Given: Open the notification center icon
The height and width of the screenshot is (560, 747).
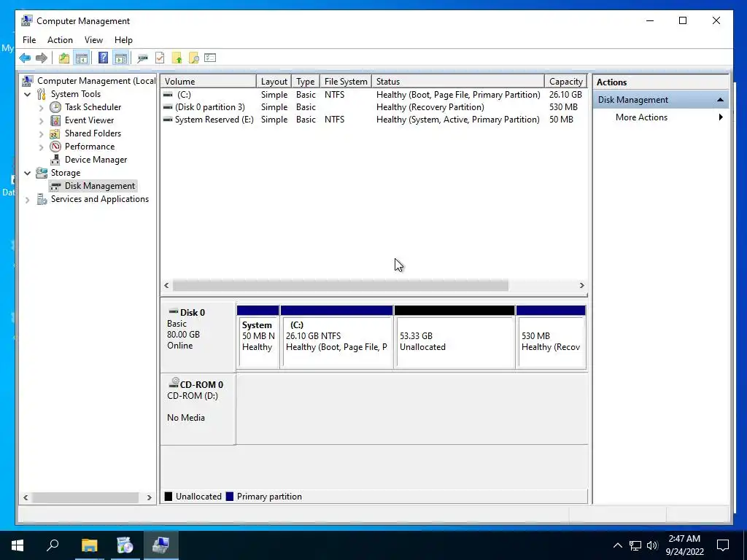Looking at the screenshot, I should [723, 545].
